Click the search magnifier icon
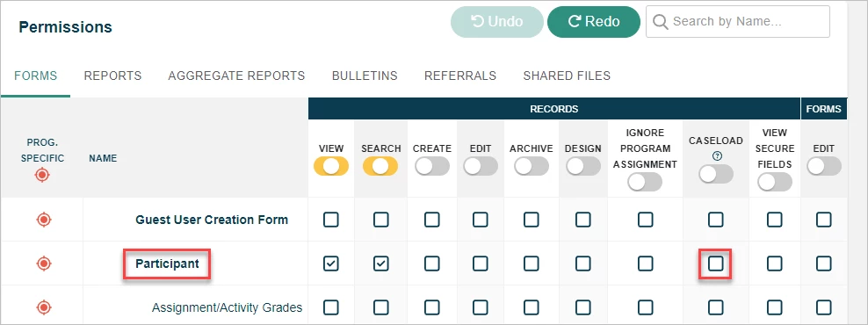This screenshot has height=325, width=868. [x=660, y=22]
